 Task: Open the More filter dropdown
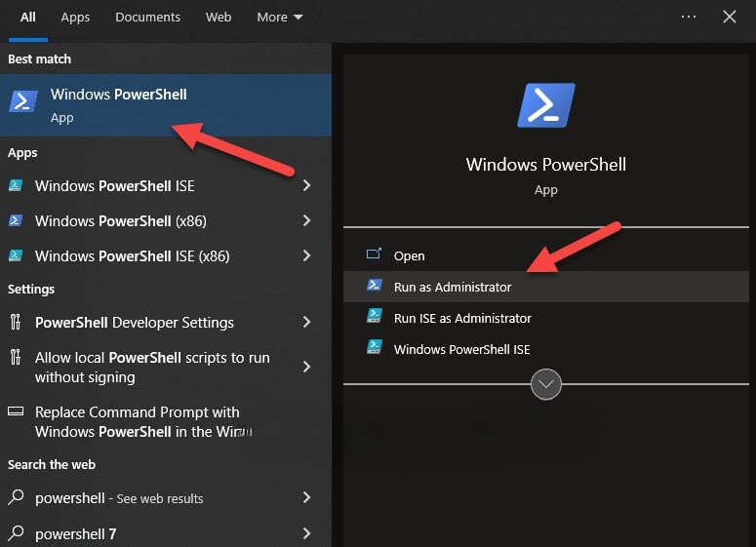[280, 18]
